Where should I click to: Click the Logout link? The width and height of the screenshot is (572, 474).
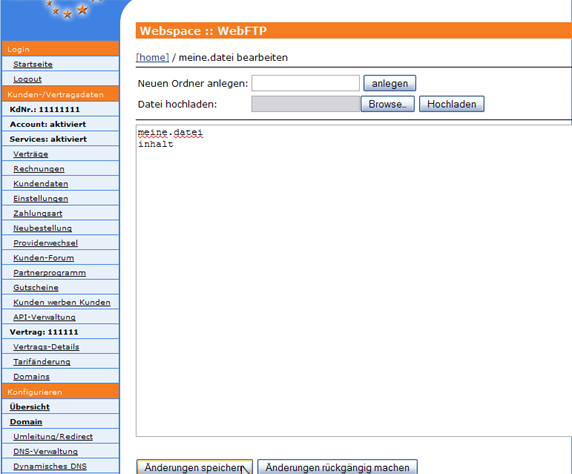tap(27, 79)
